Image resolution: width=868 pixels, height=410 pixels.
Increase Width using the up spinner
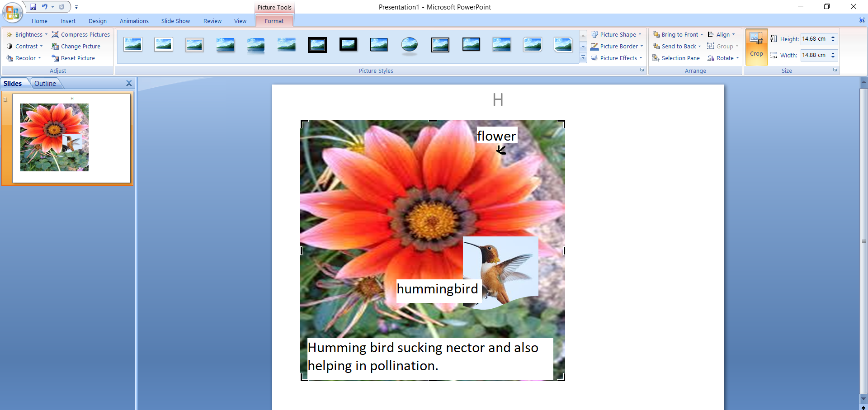[x=833, y=53]
